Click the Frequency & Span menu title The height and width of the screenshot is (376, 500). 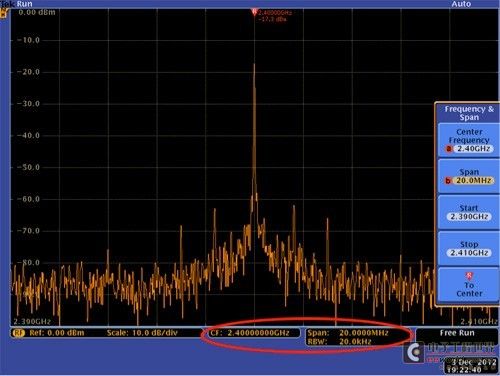click(x=469, y=113)
